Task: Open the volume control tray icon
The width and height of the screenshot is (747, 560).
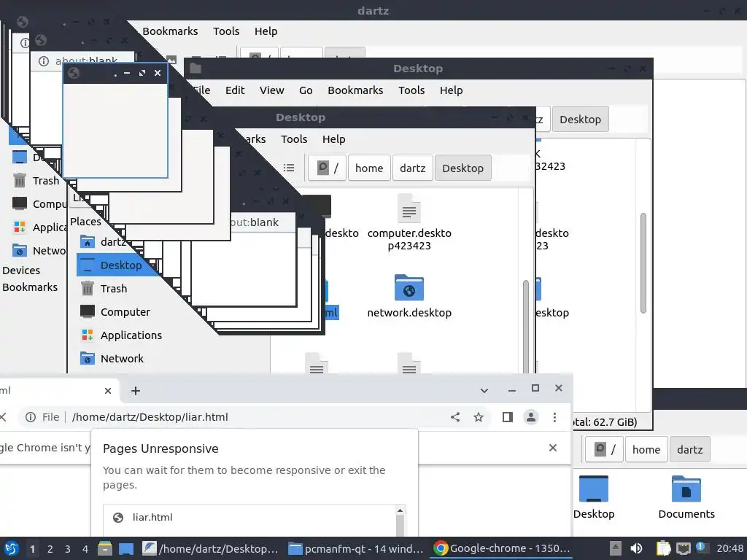Action: 636,548
